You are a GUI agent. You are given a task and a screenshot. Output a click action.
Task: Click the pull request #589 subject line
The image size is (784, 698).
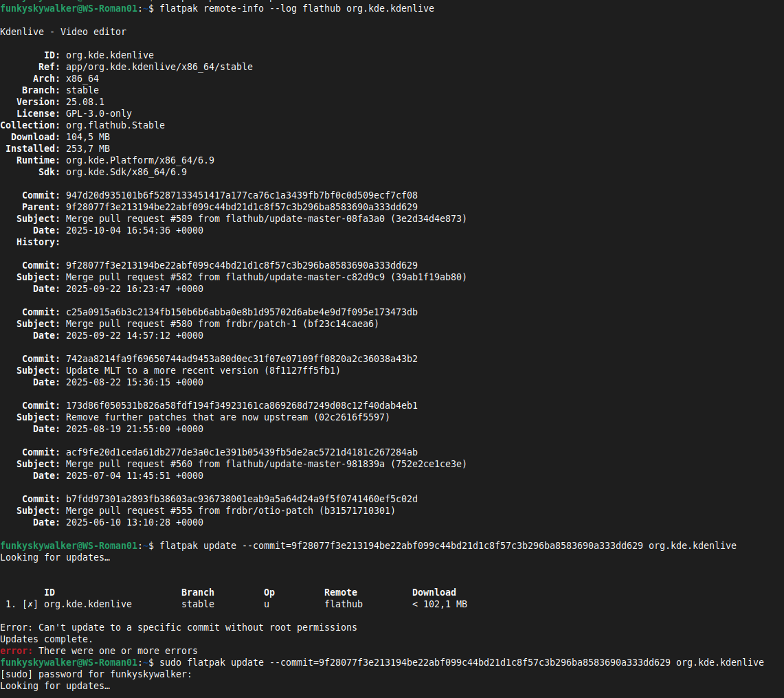(266, 218)
